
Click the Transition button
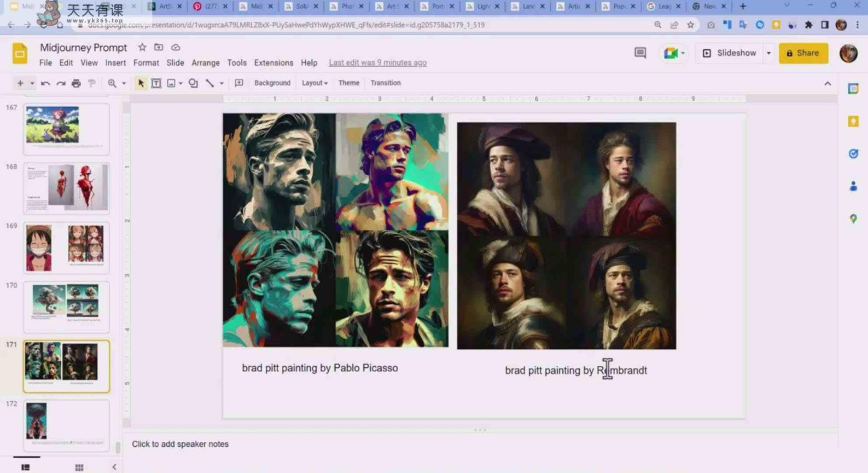coord(385,83)
